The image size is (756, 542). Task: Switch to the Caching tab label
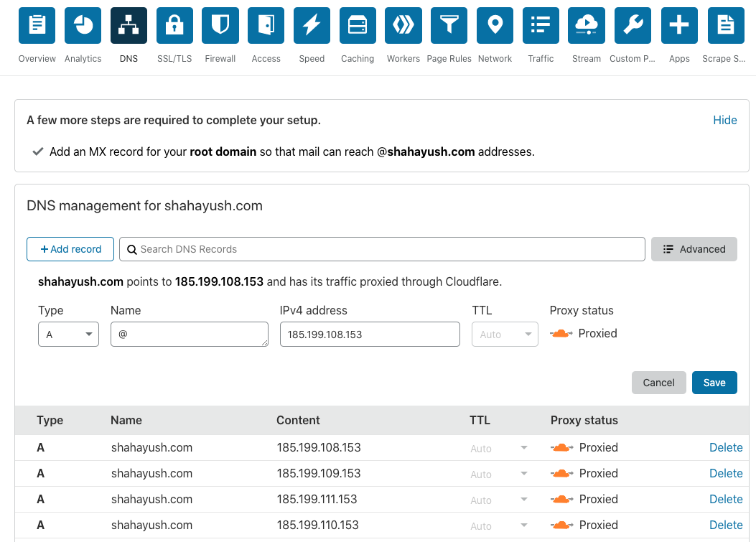[358, 59]
